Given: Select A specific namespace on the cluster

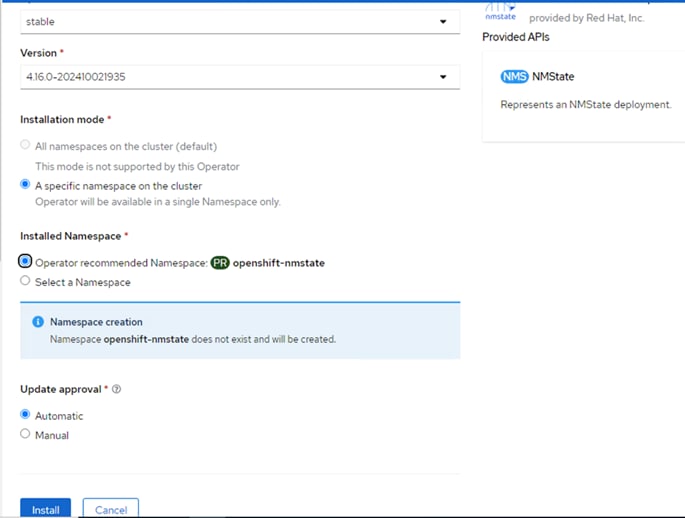Looking at the screenshot, I should coord(25,184).
